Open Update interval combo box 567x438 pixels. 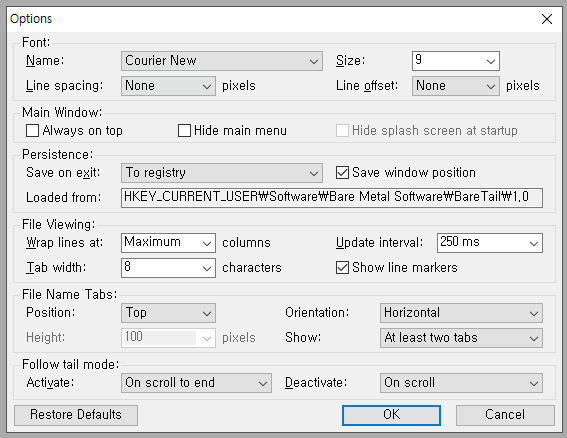490,243
